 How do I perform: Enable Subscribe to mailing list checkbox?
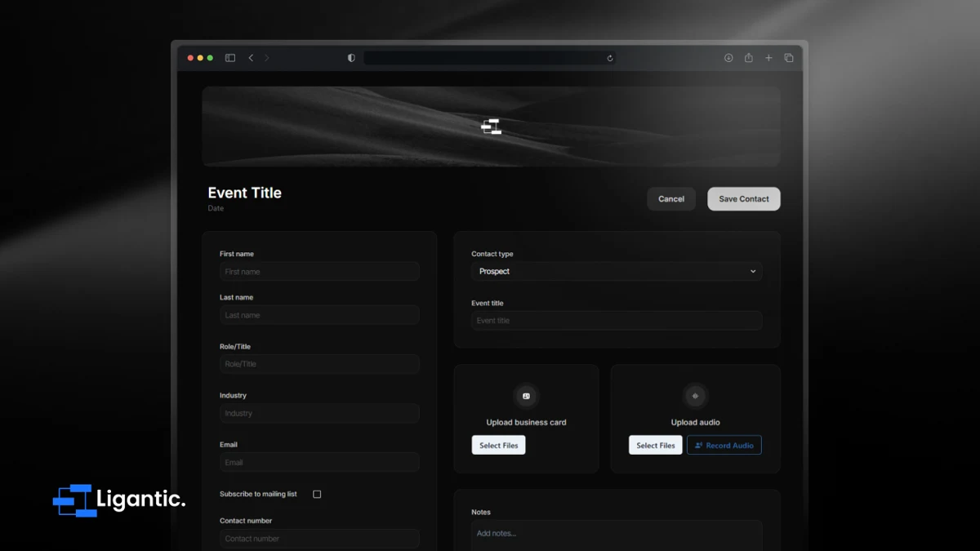[x=317, y=494]
